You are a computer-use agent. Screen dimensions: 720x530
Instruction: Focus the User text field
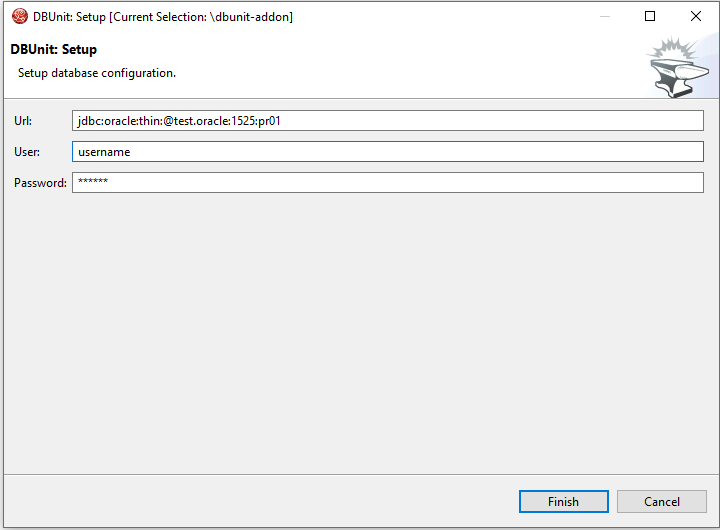[388, 152]
